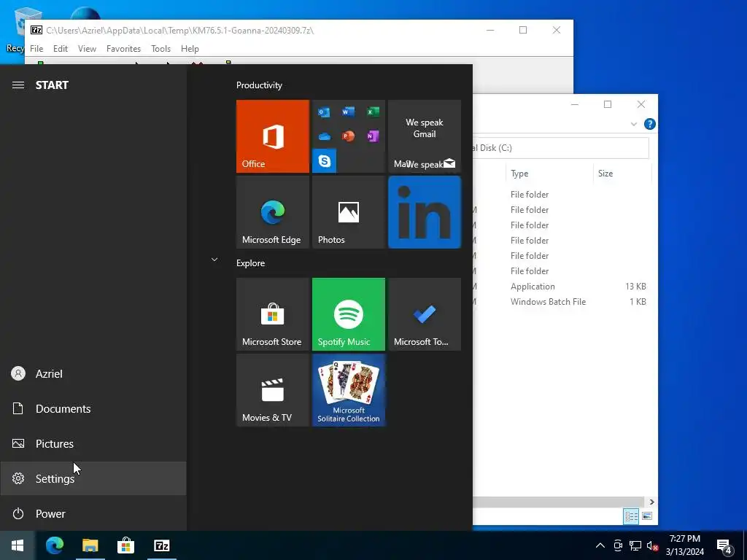Open OneNote in the Office apps folder tile

pyautogui.click(x=373, y=136)
